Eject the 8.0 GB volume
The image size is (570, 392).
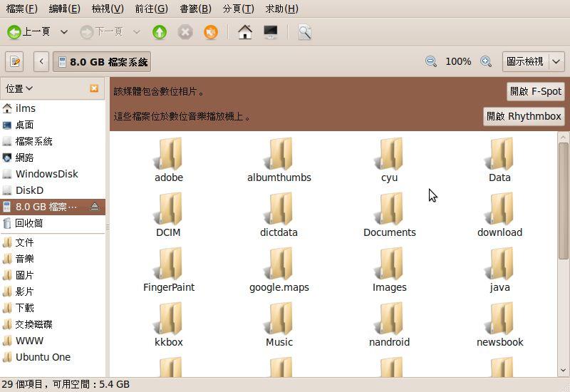click(x=95, y=207)
